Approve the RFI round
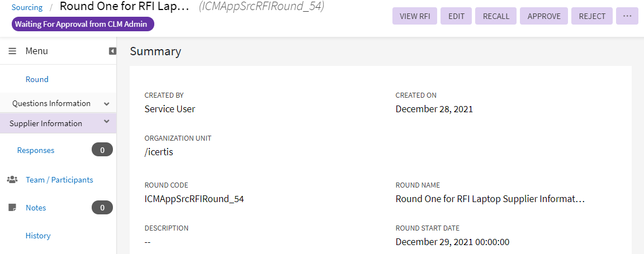 tap(544, 16)
